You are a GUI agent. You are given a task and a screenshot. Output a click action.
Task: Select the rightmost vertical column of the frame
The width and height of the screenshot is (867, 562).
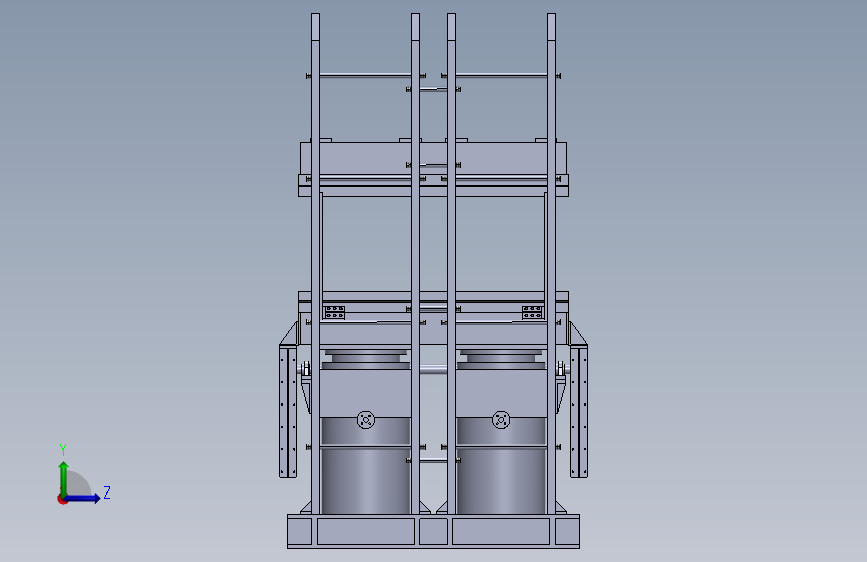(x=551, y=264)
